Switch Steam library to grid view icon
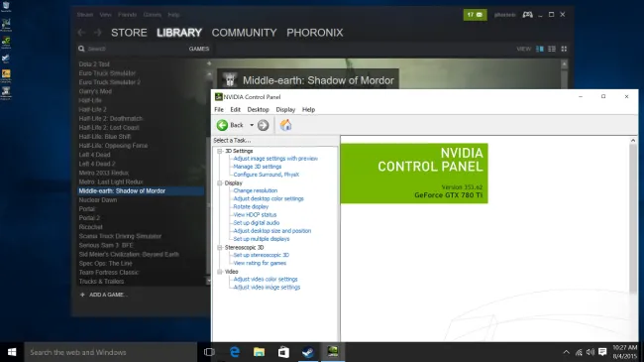The image size is (644, 362). [x=564, y=49]
